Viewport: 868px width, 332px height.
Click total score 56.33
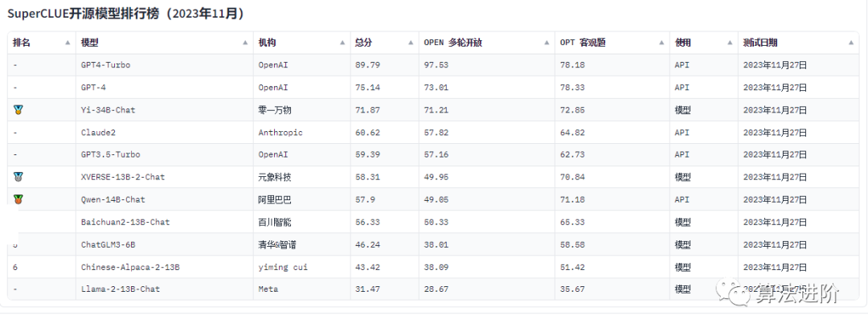coord(367,222)
